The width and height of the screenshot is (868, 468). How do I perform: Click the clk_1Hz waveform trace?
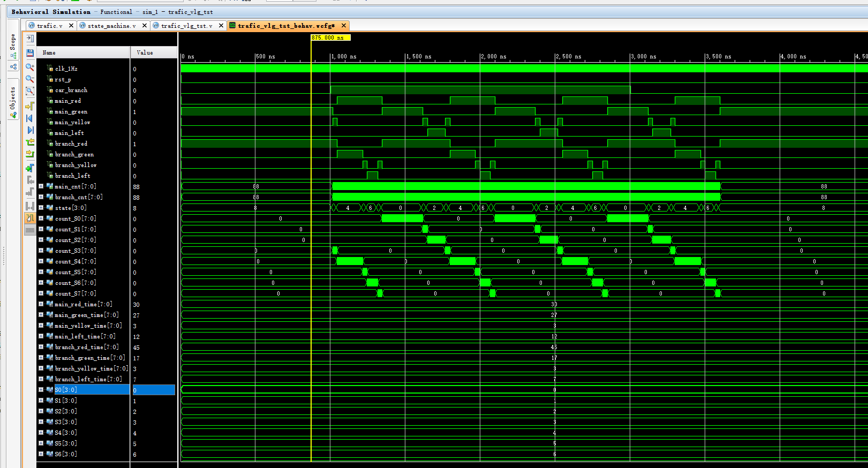coord(524,69)
